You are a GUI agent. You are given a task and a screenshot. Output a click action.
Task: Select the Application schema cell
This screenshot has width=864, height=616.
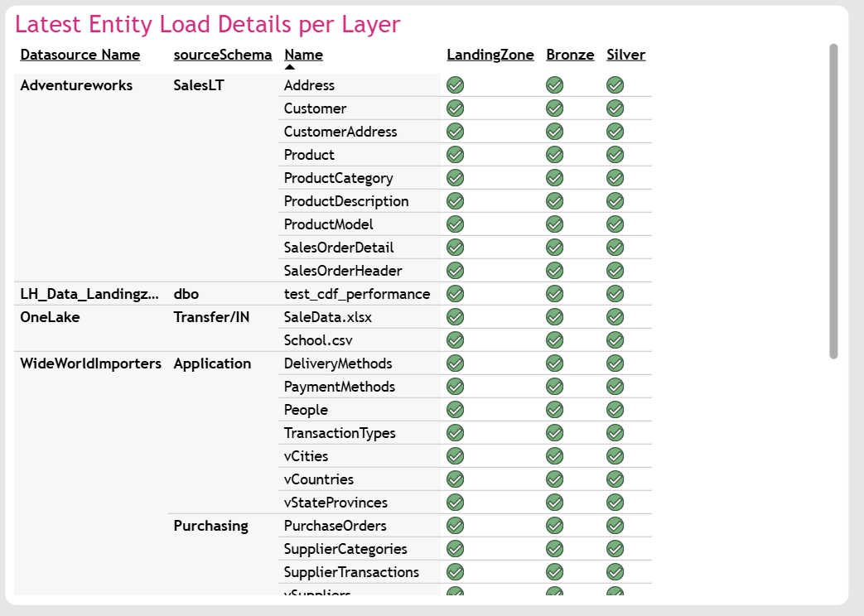(212, 363)
